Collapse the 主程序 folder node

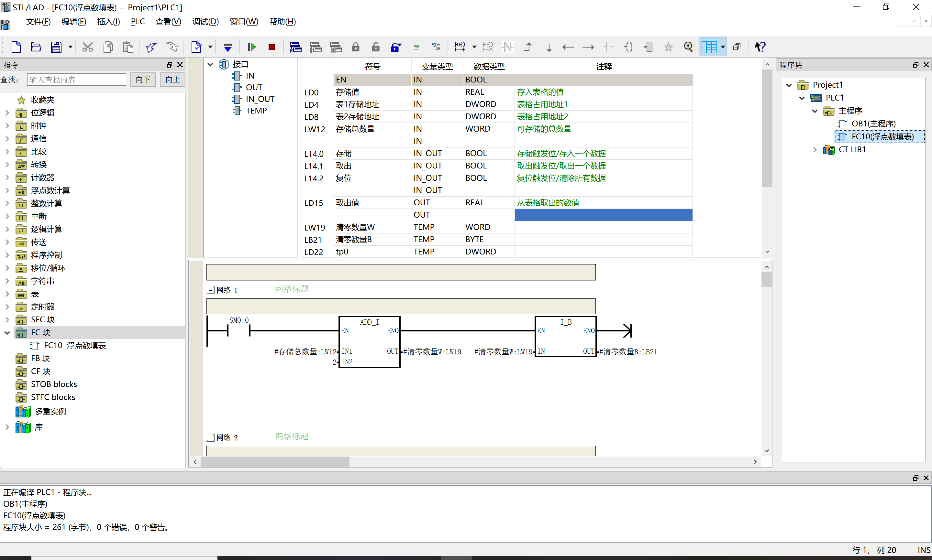pyautogui.click(x=815, y=111)
